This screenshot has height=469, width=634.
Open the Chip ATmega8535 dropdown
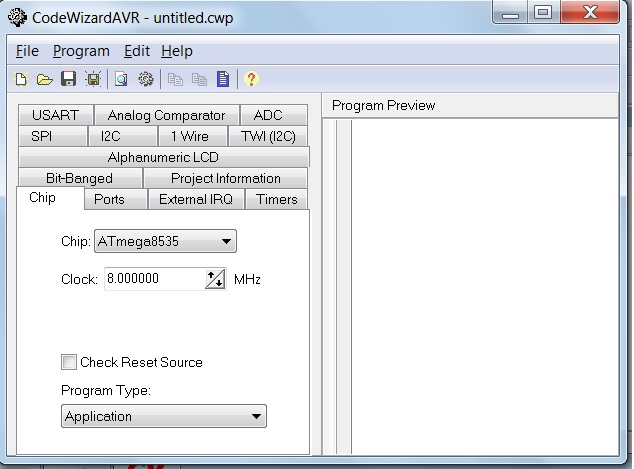(x=165, y=241)
